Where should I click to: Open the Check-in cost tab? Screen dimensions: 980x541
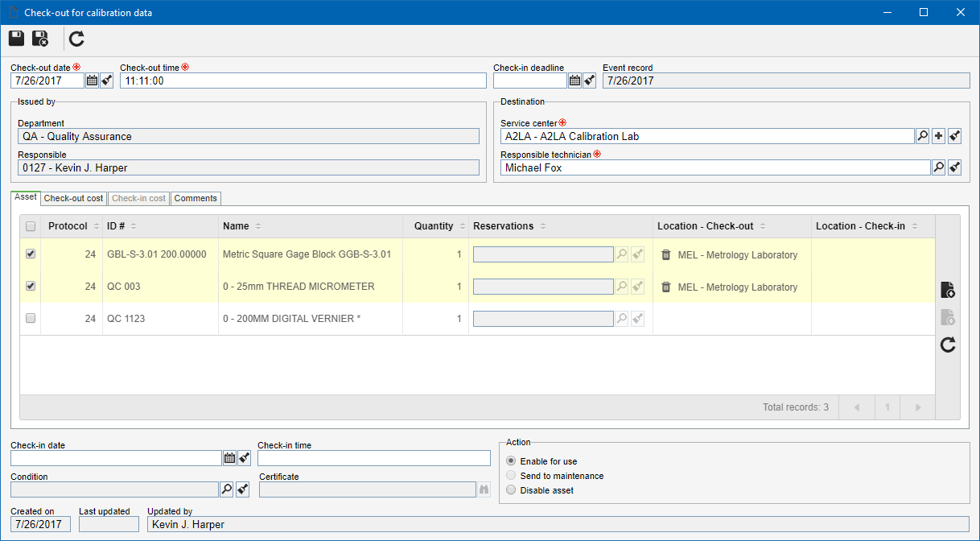pos(138,198)
